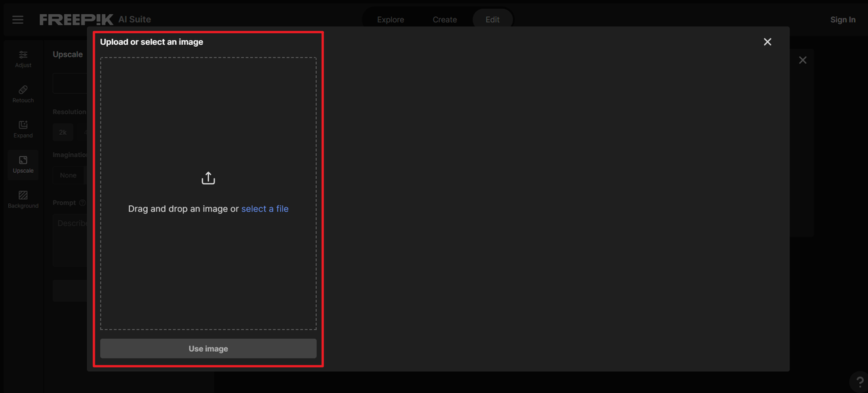Open the hamburger menu
868x393 pixels.
click(18, 20)
